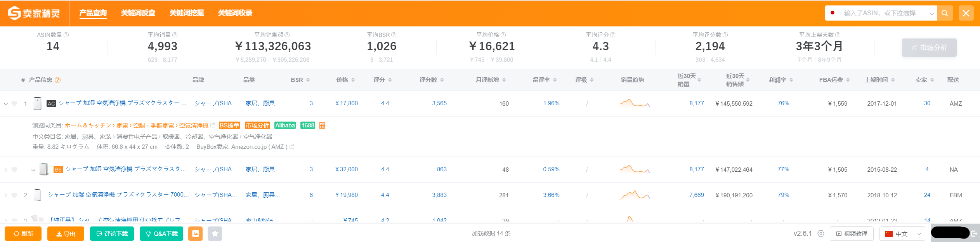Viewport: 980px width, 242px height.
Task: Collapse details of product row 1
Action: tap(6, 104)
